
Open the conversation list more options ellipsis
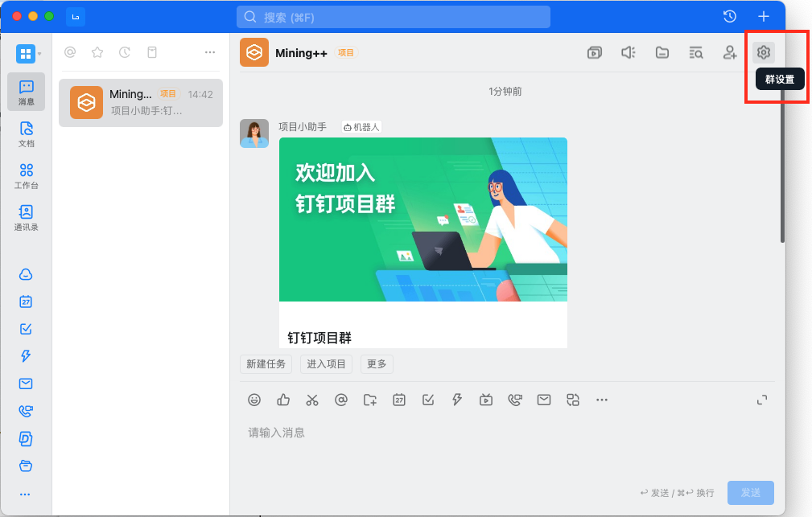210,52
